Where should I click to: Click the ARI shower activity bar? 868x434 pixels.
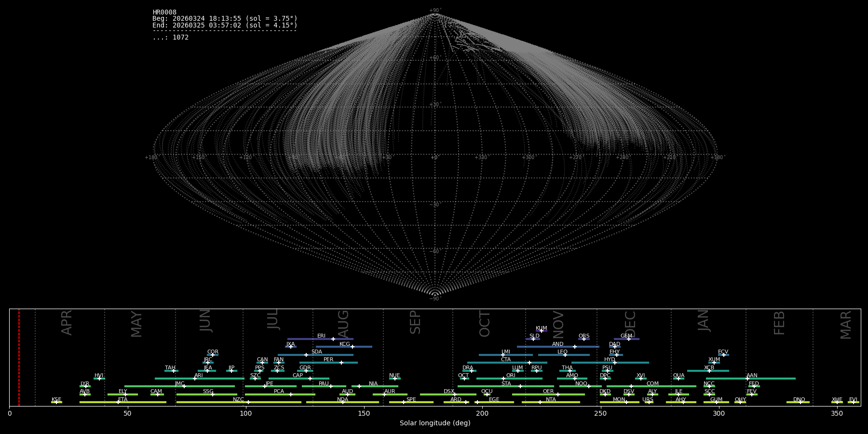point(200,379)
